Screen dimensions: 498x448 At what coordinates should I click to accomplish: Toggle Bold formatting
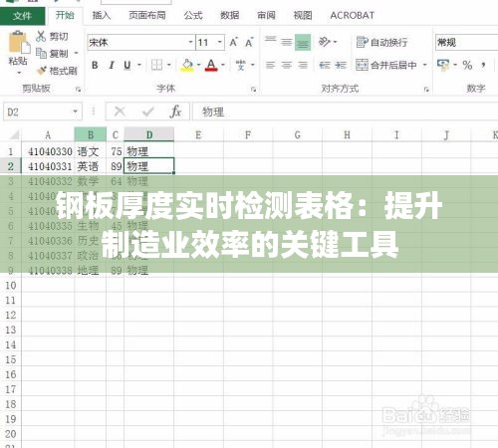point(95,65)
